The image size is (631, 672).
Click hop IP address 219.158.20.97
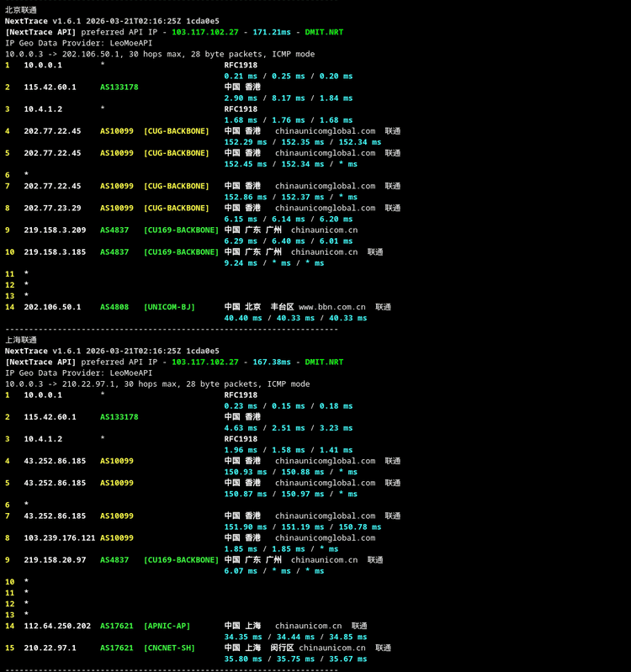point(55,559)
